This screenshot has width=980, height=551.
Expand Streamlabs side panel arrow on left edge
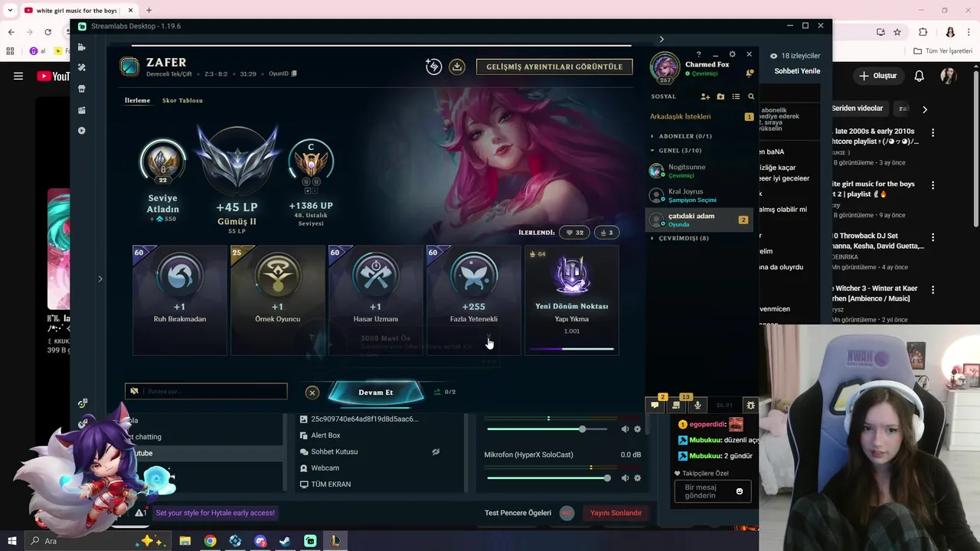100,279
